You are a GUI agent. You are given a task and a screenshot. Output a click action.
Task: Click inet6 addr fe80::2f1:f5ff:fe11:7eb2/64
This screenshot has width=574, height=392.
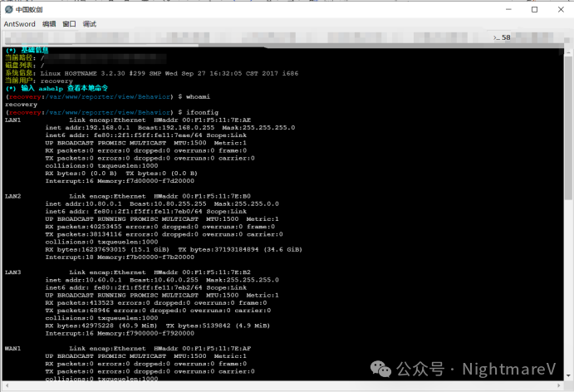click(124, 287)
